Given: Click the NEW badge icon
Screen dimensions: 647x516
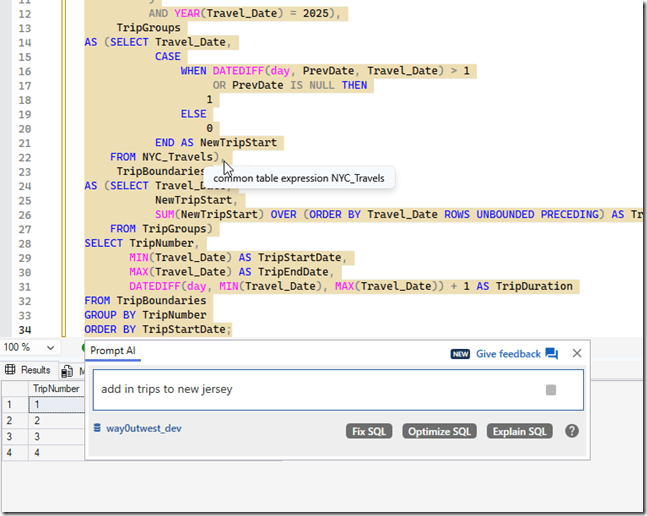Looking at the screenshot, I should [x=460, y=354].
